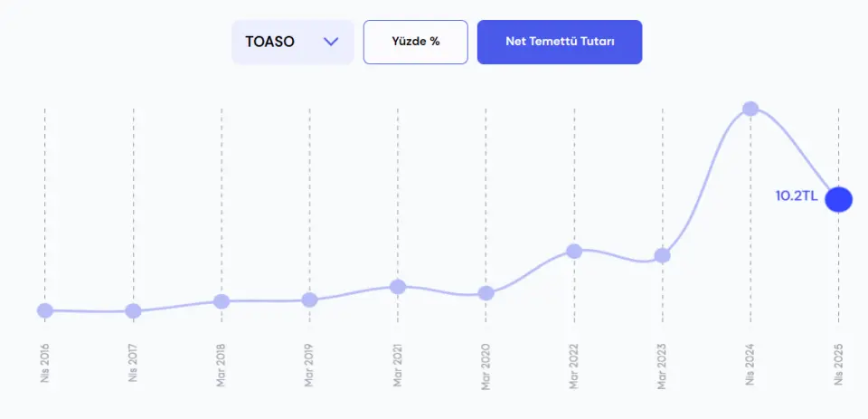868x419 pixels.
Task: Click the Nis 2024 axis label
Action: 750,364
